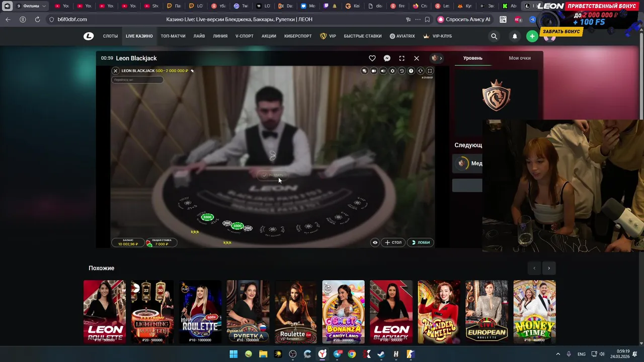Open Windows Start menu

[x=233, y=354]
